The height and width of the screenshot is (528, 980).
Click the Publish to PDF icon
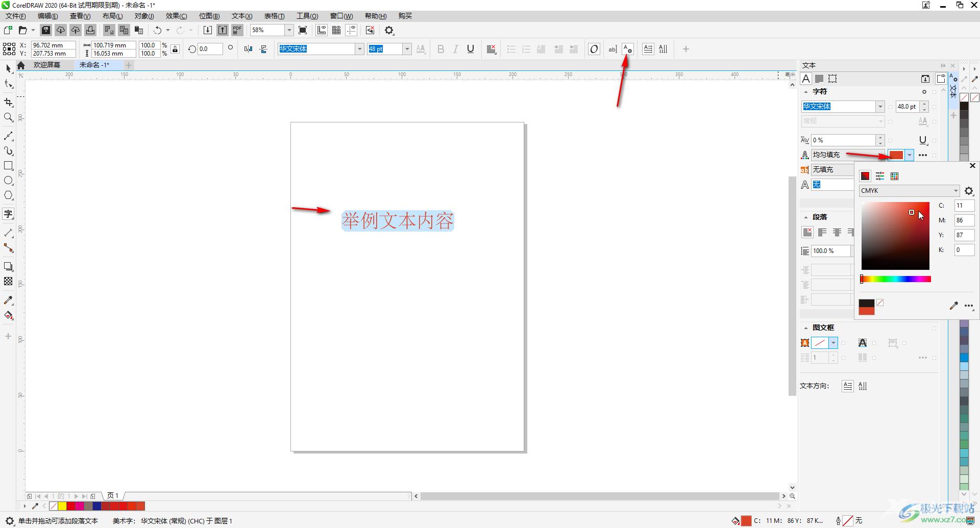click(x=237, y=30)
